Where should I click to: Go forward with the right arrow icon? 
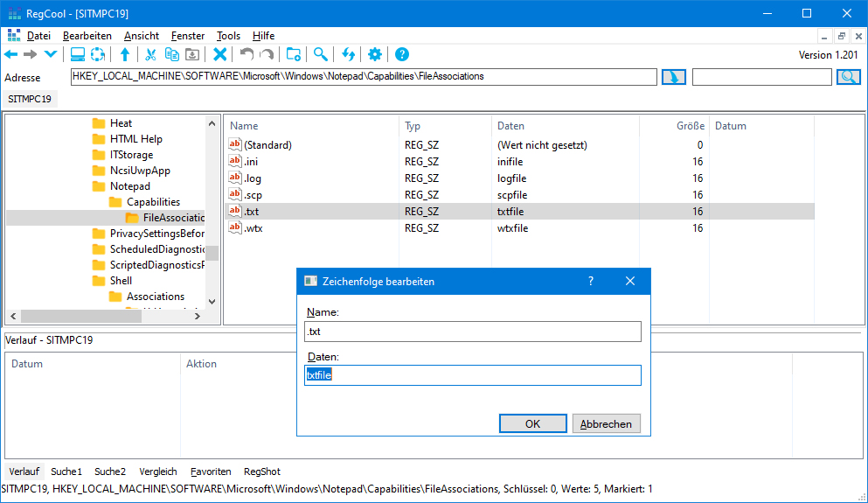(31, 54)
